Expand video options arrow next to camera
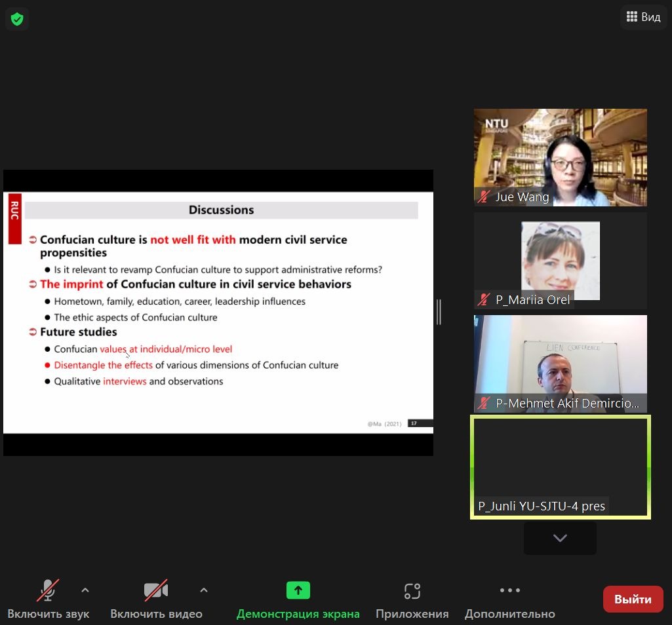The height and width of the screenshot is (625, 672). (204, 590)
